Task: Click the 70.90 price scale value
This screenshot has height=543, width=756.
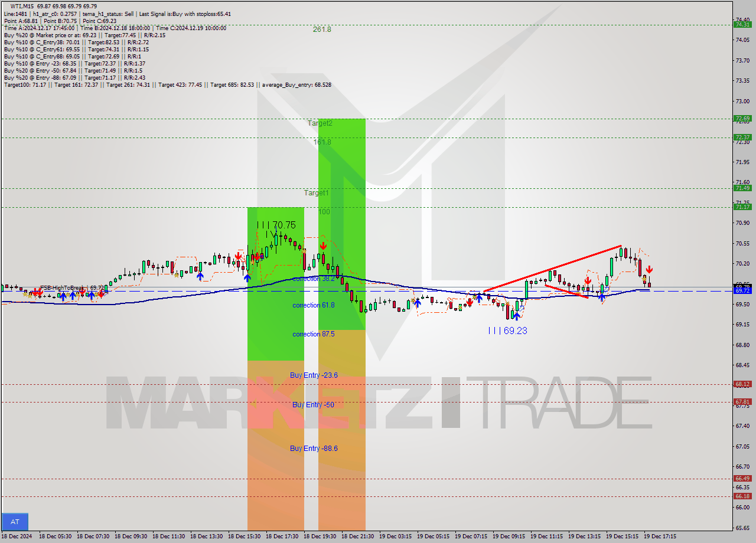Action: point(741,223)
